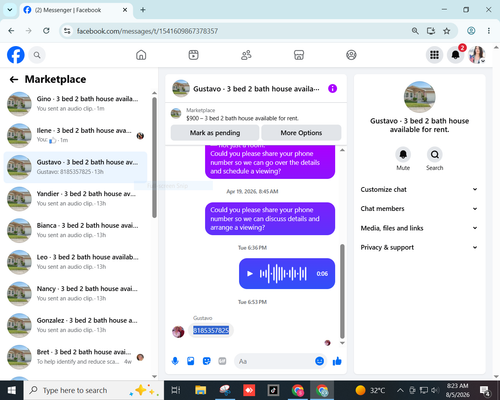Open Facebook search magnifier

pyautogui.click(x=37, y=55)
